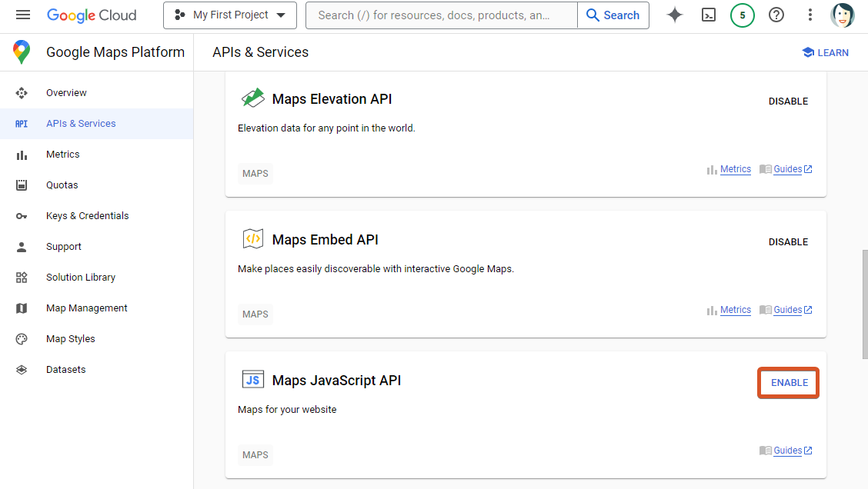Click the MAPS tag on Elevation API card
This screenshot has height=489, width=868.
pos(255,174)
